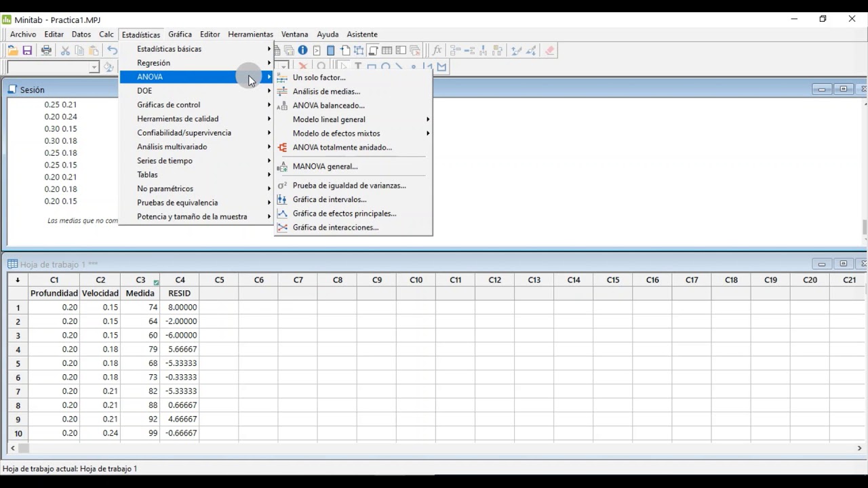
Task: Undo the last action with the arrow icon
Action: 113,51
